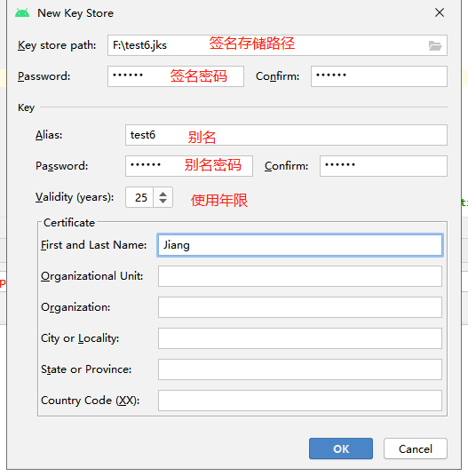Click the Country Code field

point(300,401)
